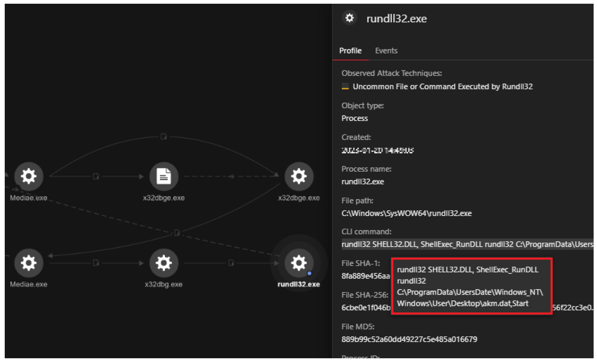This screenshot has height=364, width=597.
Task: Open the Profile tab
Action: (350, 51)
